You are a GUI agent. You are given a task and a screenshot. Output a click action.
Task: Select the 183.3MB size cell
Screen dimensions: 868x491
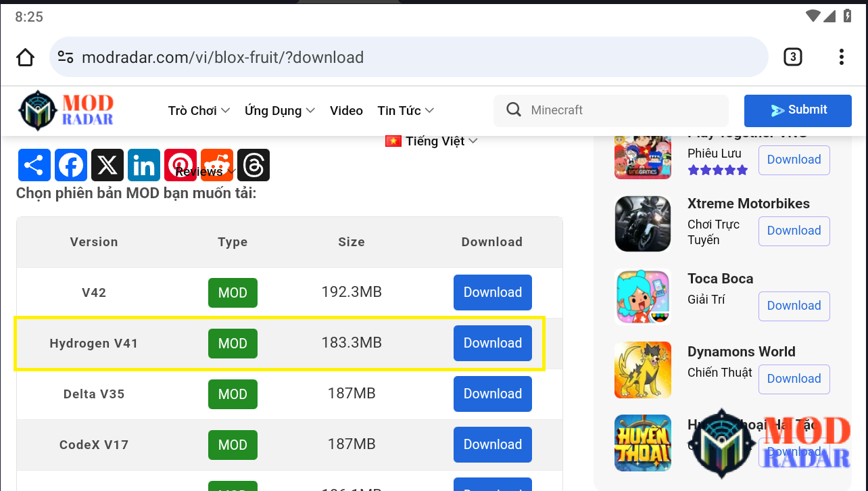352,343
